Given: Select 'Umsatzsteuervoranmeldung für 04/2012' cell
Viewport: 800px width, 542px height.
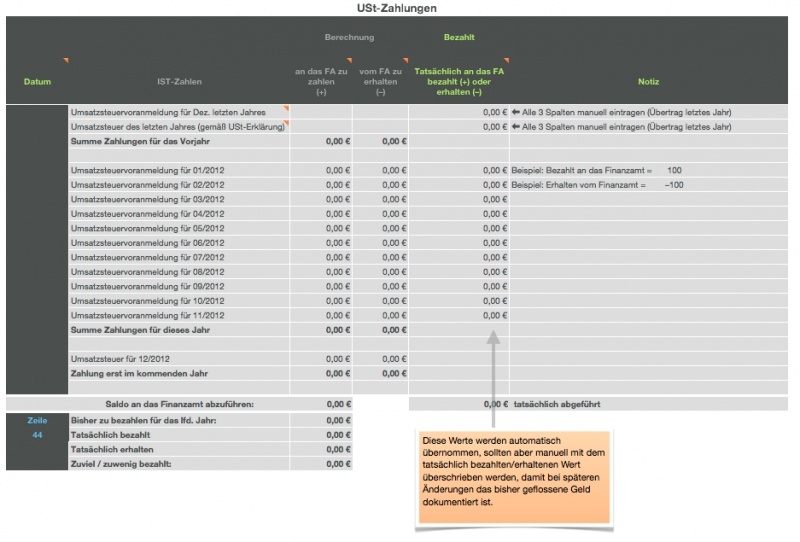Looking at the screenshot, I should (179, 214).
